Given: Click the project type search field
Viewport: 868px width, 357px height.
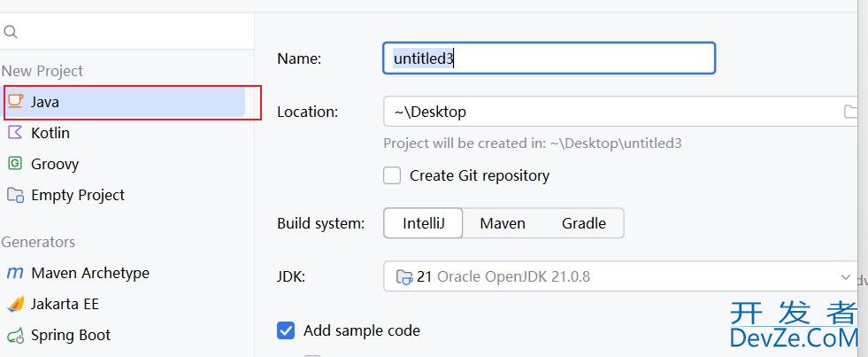Looking at the screenshot, I should point(127,32).
